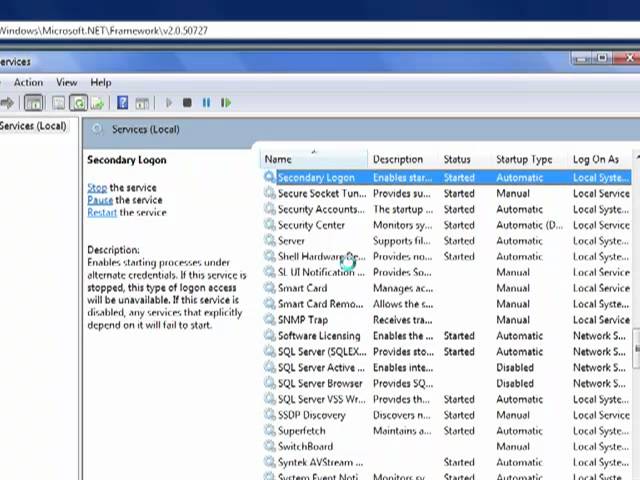Open the Help toolbar icon
This screenshot has width=640, height=480.
click(x=122, y=102)
